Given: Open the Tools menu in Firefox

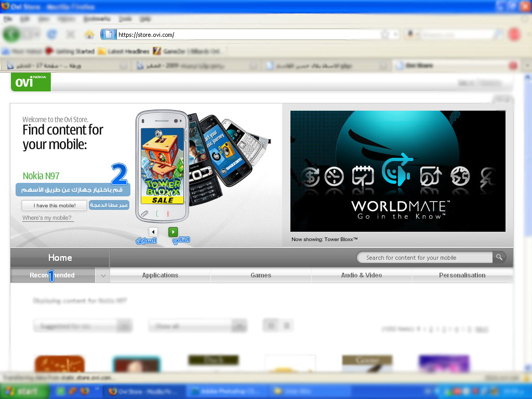Looking at the screenshot, I should pyautogui.click(x=125, y=19).
